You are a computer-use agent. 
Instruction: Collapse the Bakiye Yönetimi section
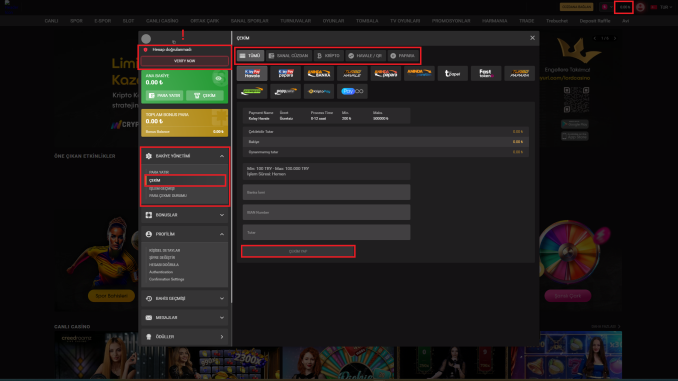pos(222,156)
